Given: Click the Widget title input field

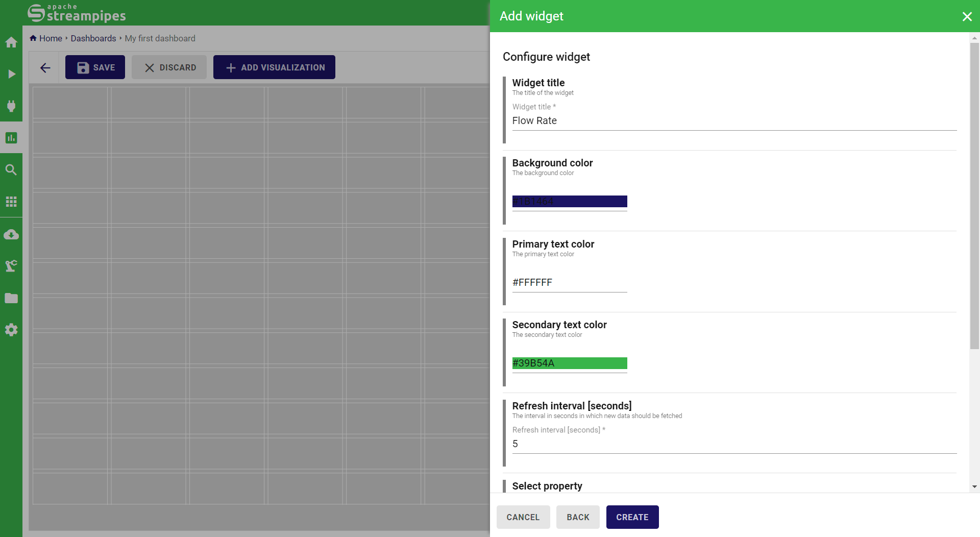Looking at the screenshot, I should click(734, 121).
